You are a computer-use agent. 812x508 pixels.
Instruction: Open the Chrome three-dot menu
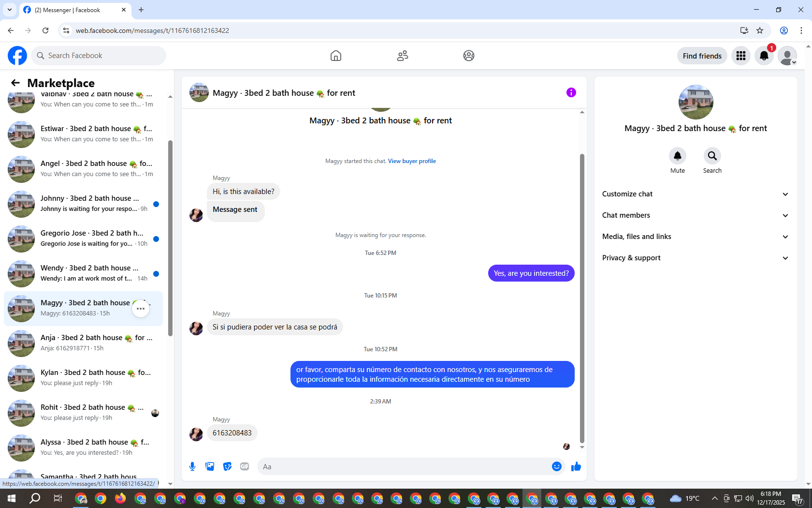click(801, 30)
